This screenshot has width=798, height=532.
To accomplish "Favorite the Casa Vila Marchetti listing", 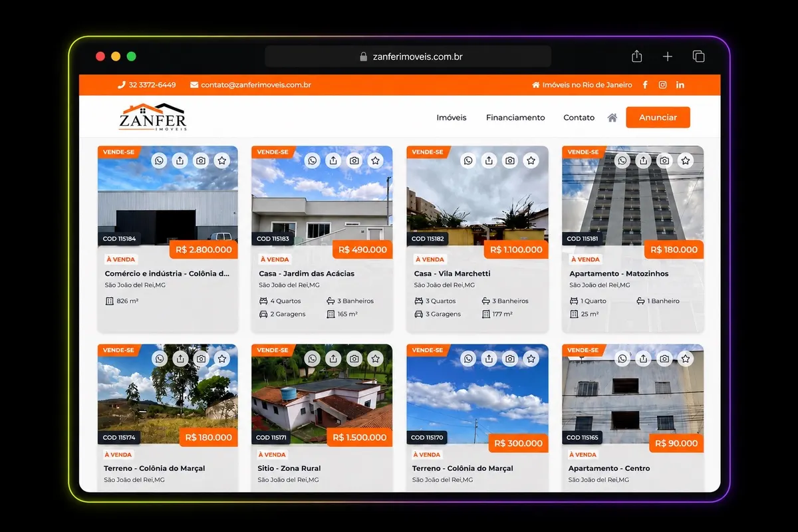I will (x=531, y=160).
